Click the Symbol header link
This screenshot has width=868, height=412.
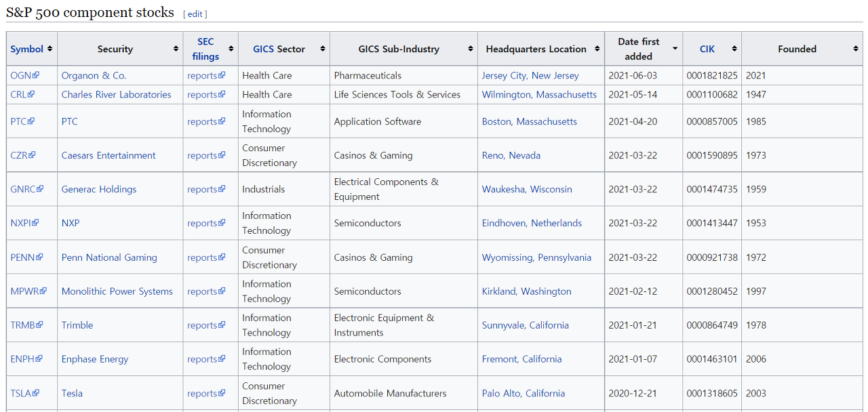tap(26, 49)
